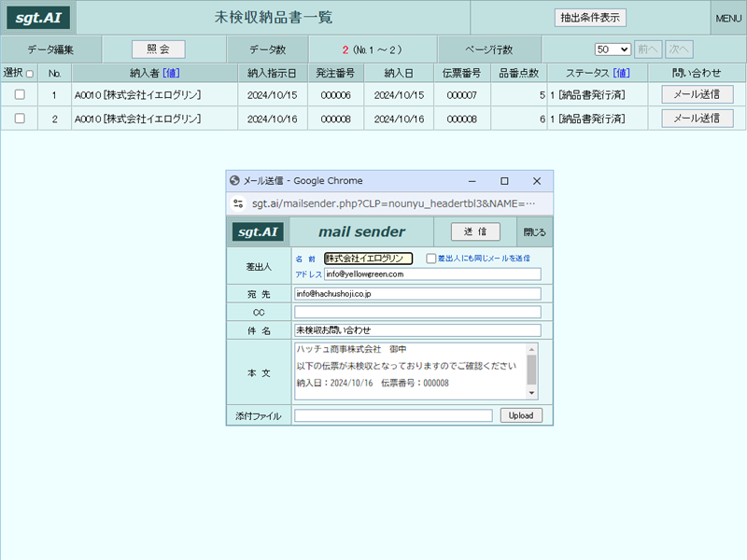Maximize the メール送信 popup window
The image size is (747, 560).
point(504,181)
